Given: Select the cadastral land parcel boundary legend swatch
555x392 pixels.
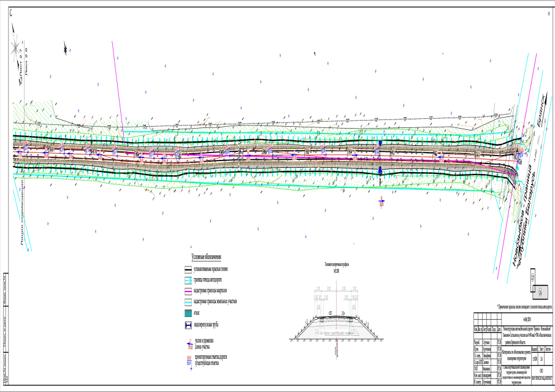Looking at the screenshot, I should point(189,302).
